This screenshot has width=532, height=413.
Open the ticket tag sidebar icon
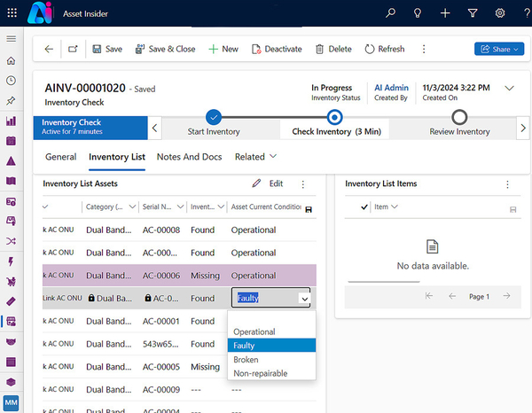pos(11,301)
